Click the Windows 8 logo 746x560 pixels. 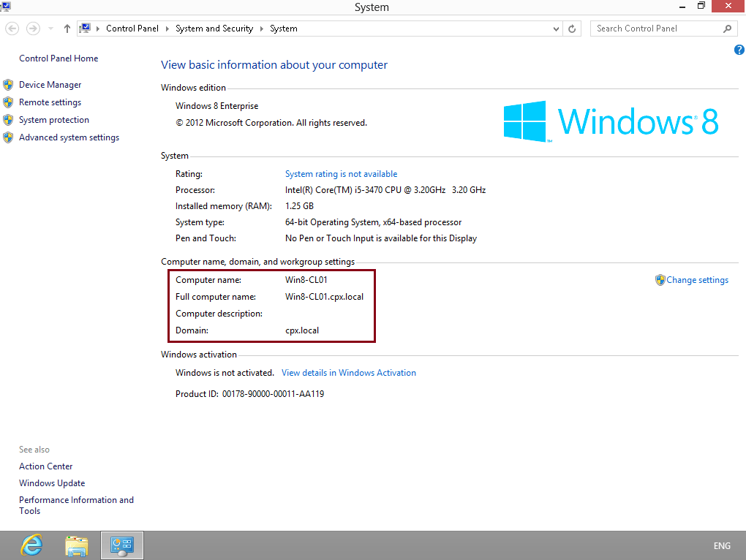coord(611,121)
